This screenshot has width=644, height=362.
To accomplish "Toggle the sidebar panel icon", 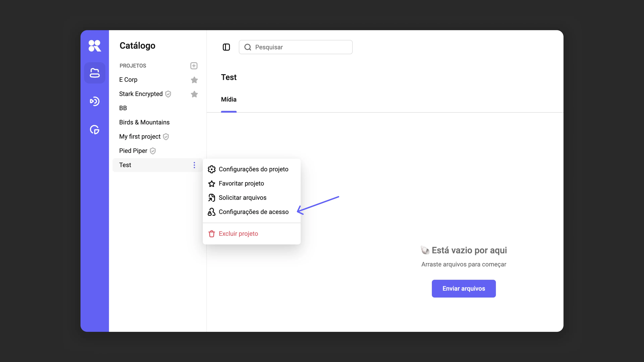I will click(226, 47).
